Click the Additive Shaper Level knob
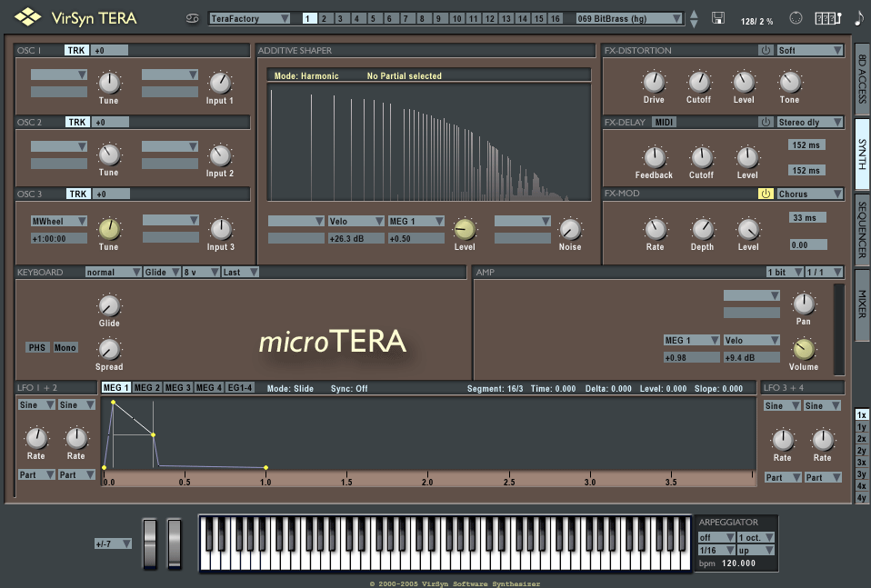This screenshot has width=871, height=588. pos(465,229)
